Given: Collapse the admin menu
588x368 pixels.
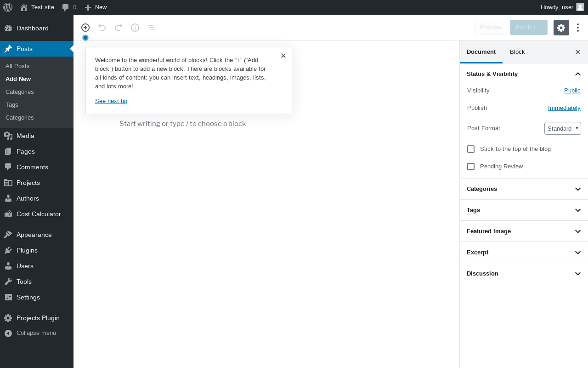Looking at the screenshot, I should click(x=37, y=333).
